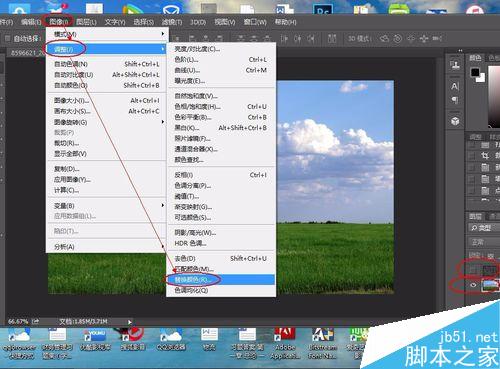The image size is (500, 369).
Task: Open the Character panel (A| icon)
Action: click(x=455, y=86)
